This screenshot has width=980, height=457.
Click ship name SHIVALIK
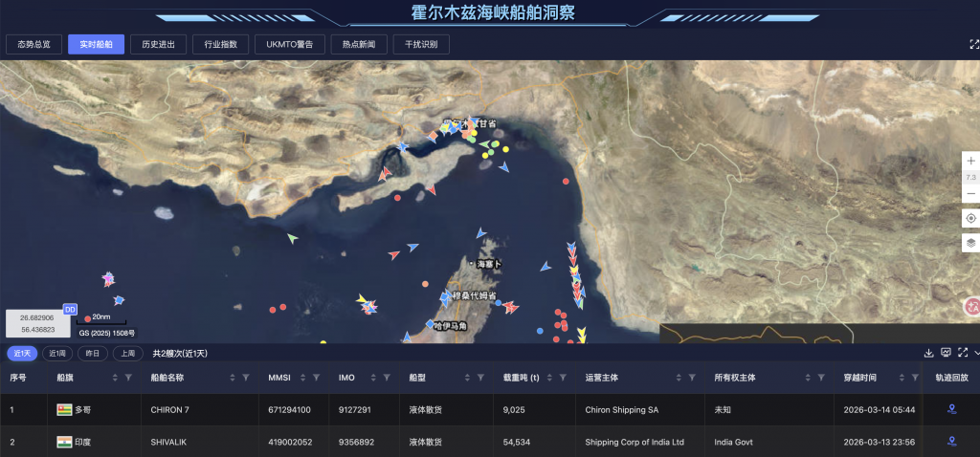point(168,442)
